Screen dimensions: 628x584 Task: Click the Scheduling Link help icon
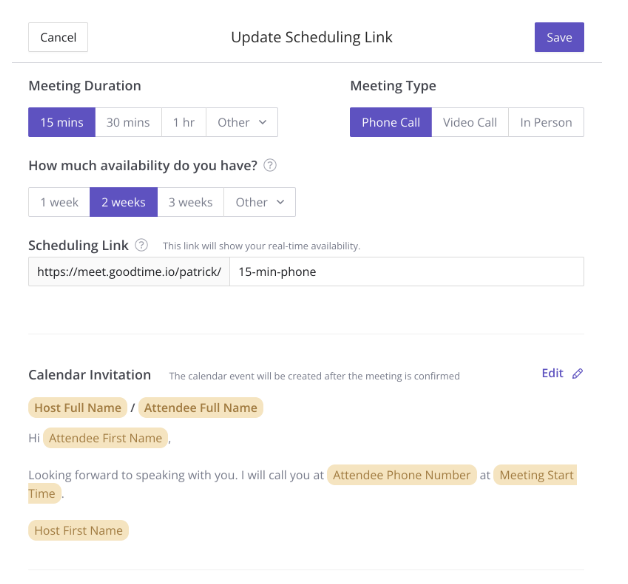pyautogui.click(x=141, y=245)
